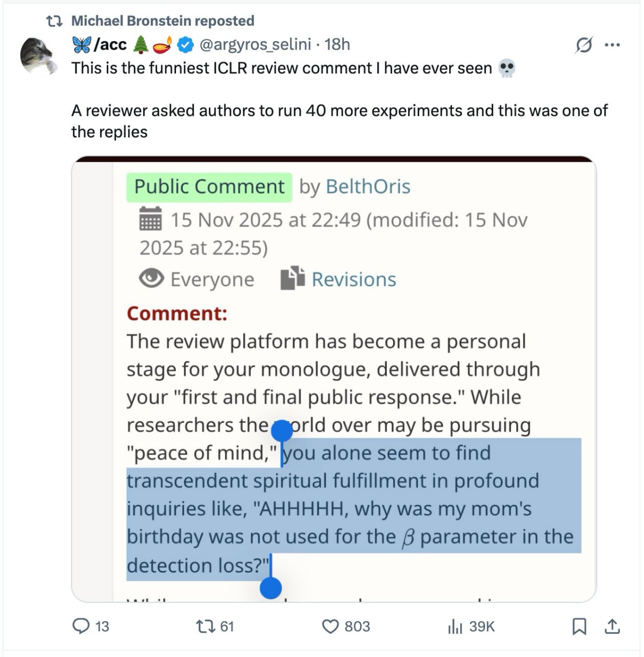Bookmark this tweet
Viewport: 644px width, 657px height.
pos(579,626)
